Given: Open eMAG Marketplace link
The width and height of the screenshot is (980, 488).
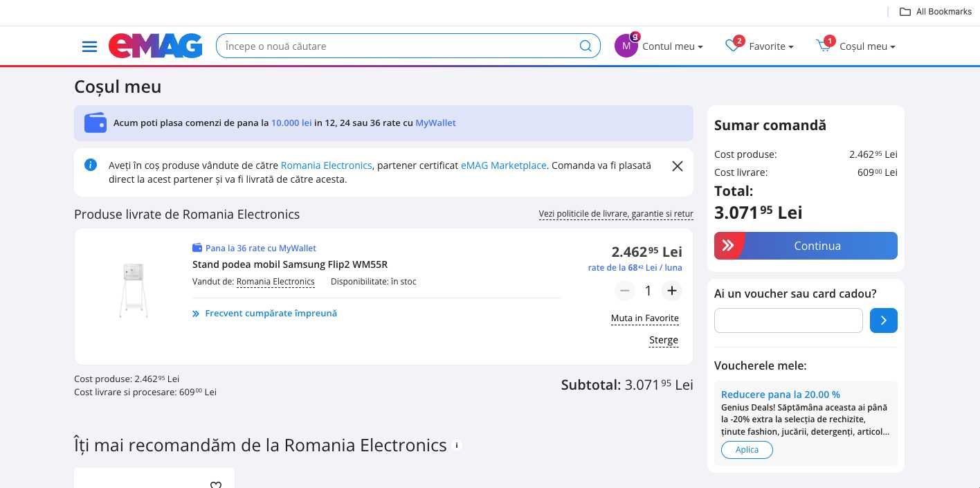Looking at the screenshot, I should coord(504,165).
